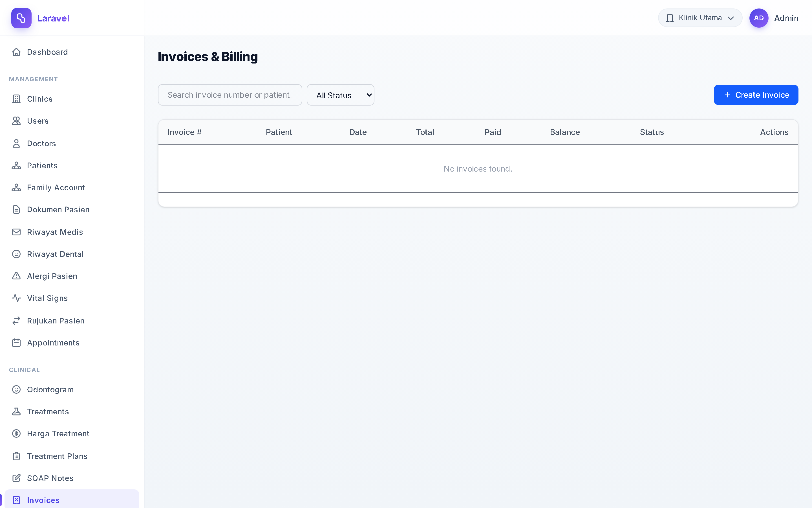The width and height of the screenshot is (812, 508).
Task: Click the 'No invoices found.' message
Action: pos(478,169)
